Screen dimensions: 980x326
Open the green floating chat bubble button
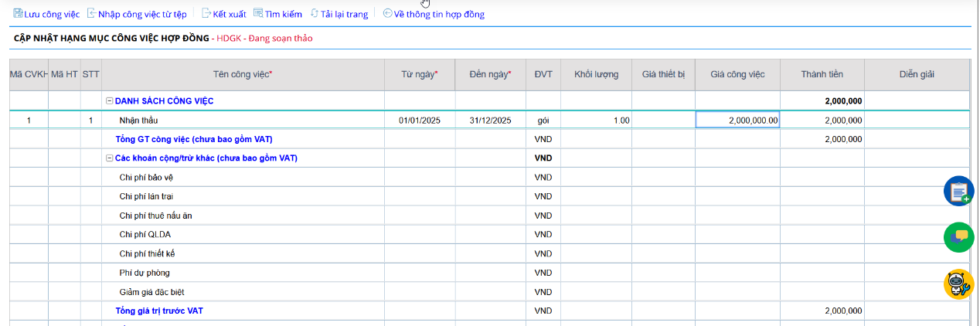click(959, 237)
